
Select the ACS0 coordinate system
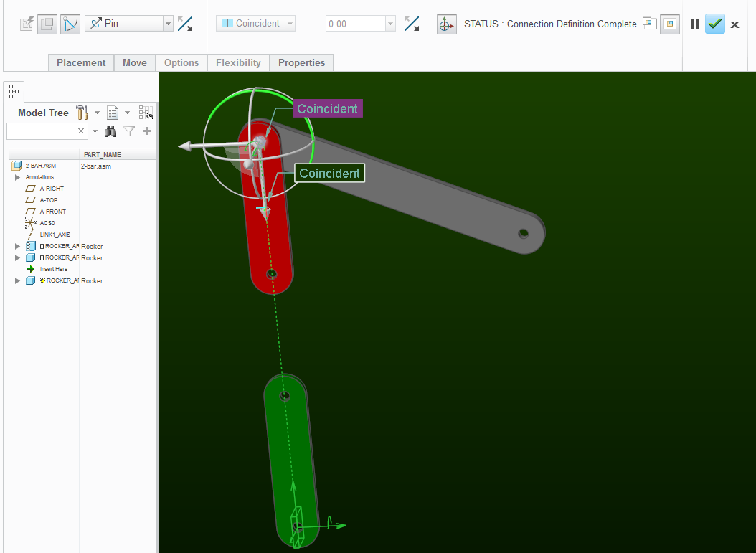47,223
